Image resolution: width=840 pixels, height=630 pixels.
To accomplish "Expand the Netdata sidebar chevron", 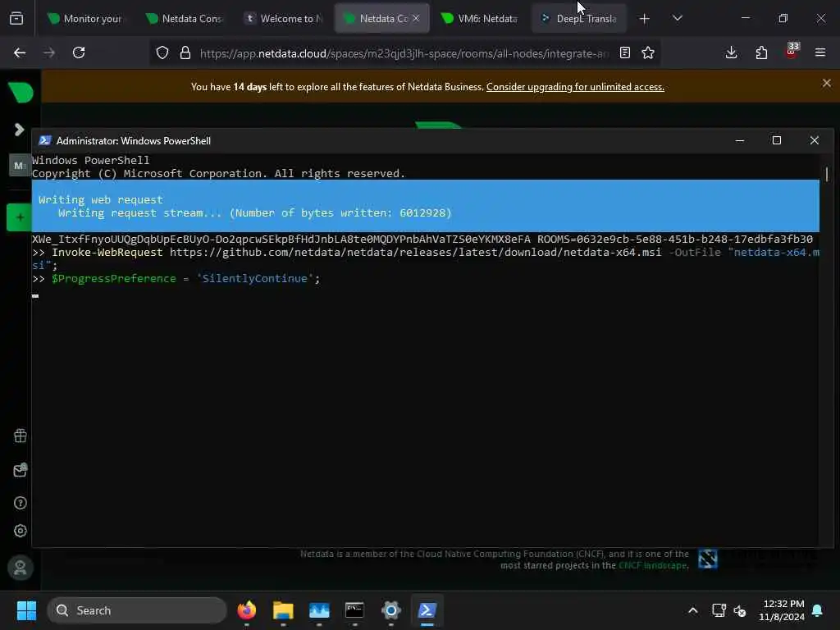I will point(20,130).
